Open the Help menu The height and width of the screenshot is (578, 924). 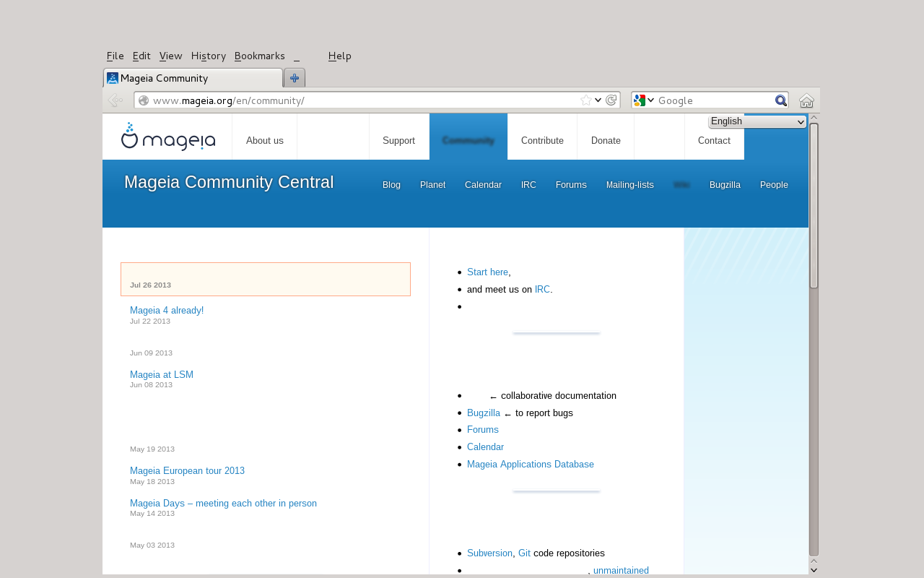coord(339,56)
